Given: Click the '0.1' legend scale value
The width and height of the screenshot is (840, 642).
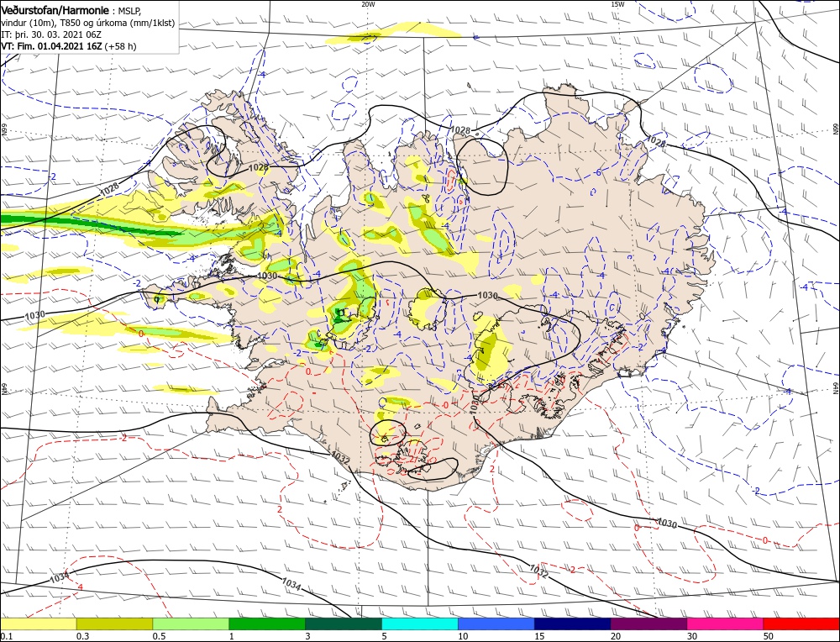Looking at the screenshot, I should 5,636.
